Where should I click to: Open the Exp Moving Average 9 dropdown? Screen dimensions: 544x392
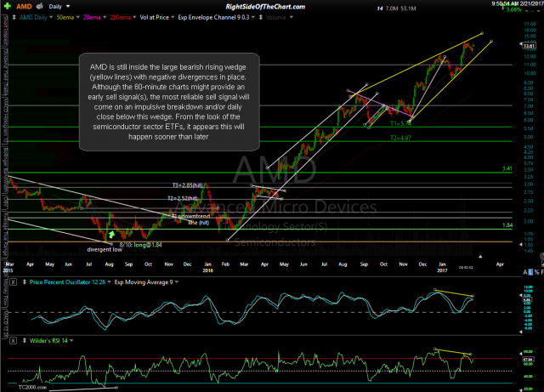tap(177, 282)
